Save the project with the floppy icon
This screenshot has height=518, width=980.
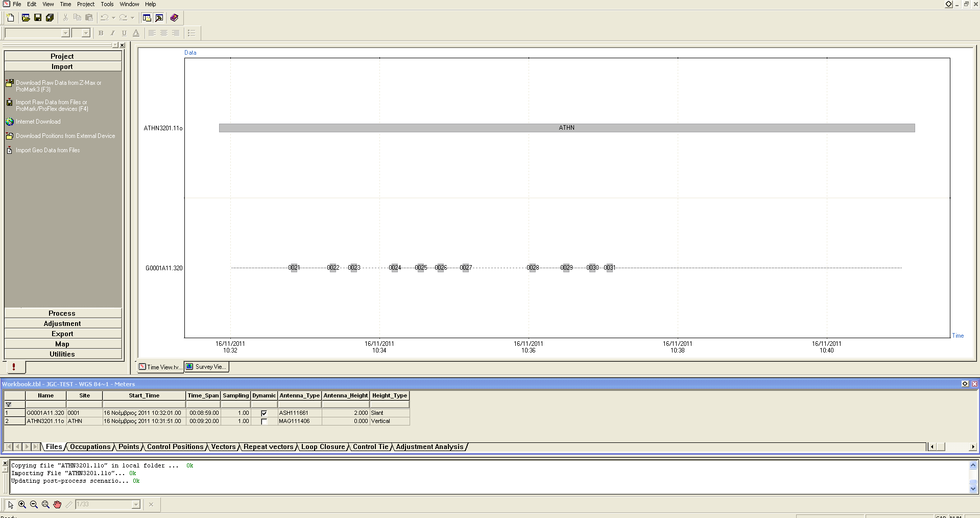click(38, 18)
